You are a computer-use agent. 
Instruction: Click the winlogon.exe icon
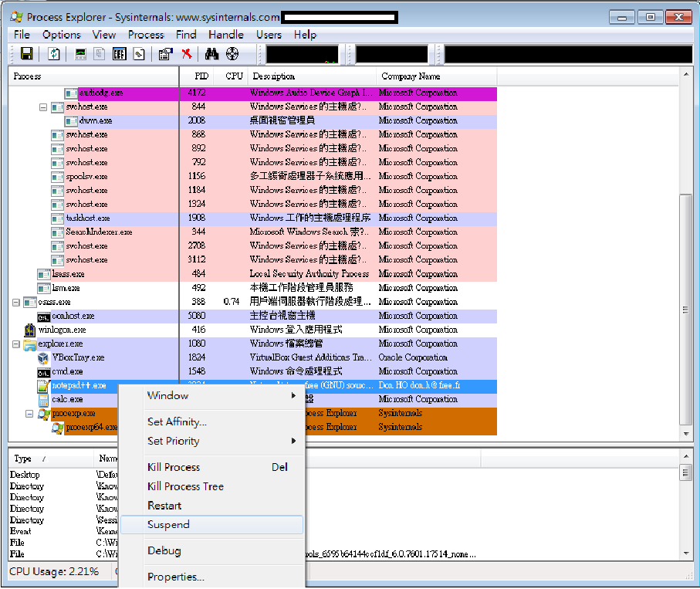pyautogui.click(x=29, y=330)
